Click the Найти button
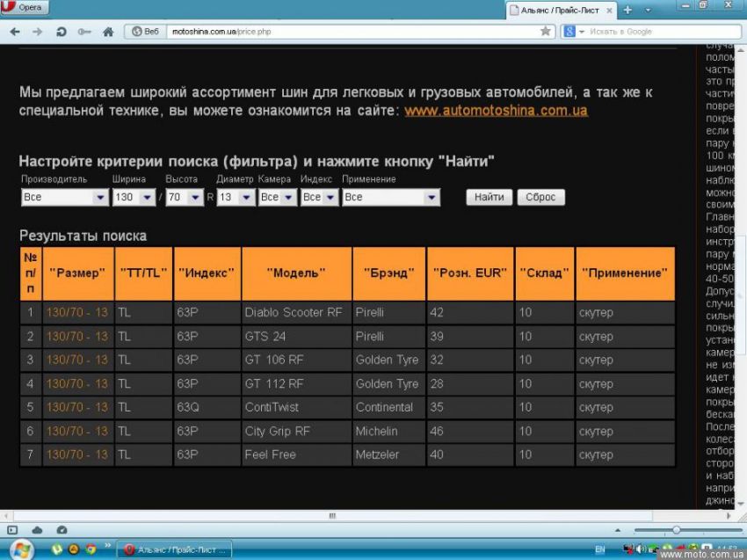Viewport: 747px width, 560px height. (x=490, y=197)
